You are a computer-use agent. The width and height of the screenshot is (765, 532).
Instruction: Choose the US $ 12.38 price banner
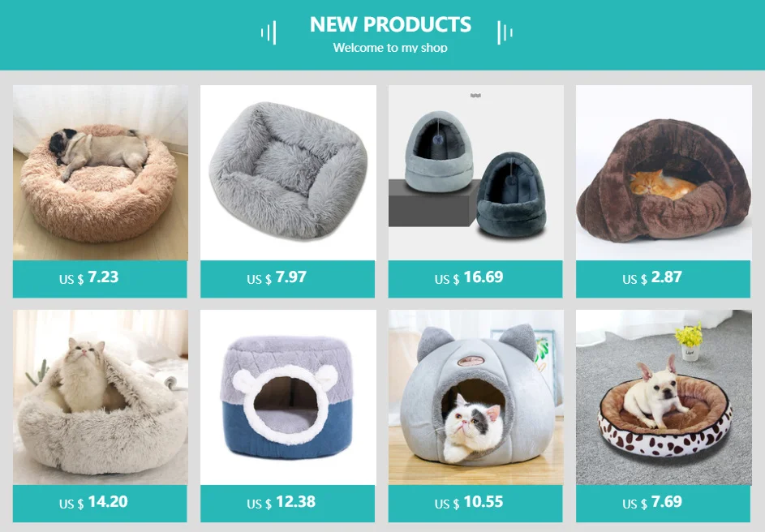point(287,504)
